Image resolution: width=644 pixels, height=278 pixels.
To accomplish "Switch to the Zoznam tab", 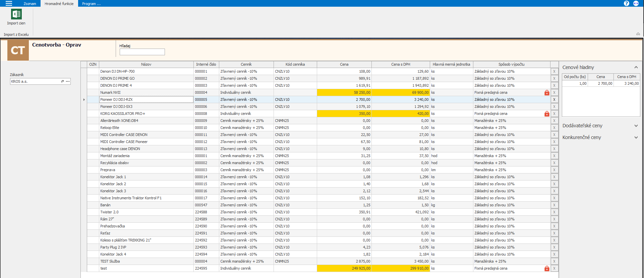I will (30, 4).
